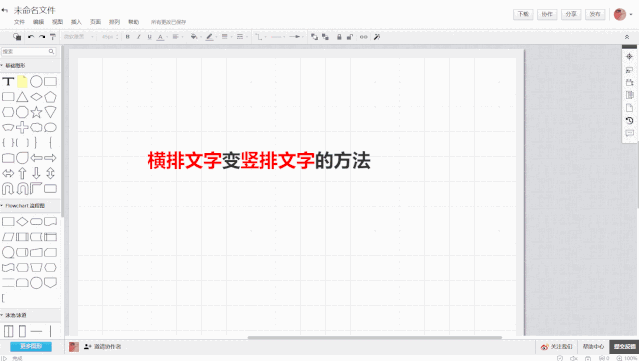Open the comments bubble icon in right dock
Image resolution: width=639 pixels, height=361 pixels.
(x=629, y=133)
